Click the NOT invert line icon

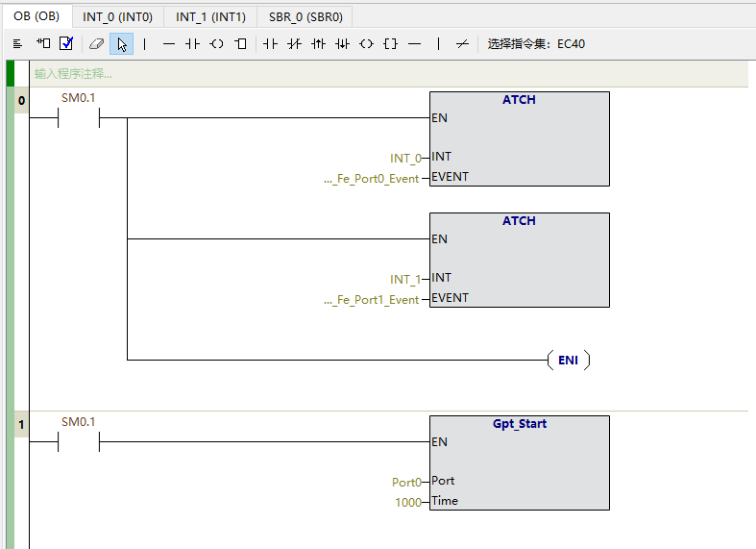point(462,43)
